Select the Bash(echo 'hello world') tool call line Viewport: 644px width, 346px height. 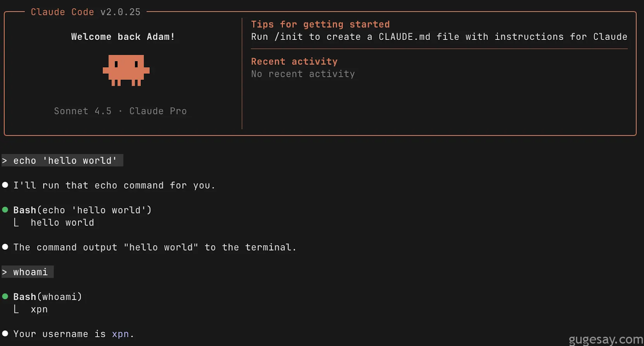point(82,210)
